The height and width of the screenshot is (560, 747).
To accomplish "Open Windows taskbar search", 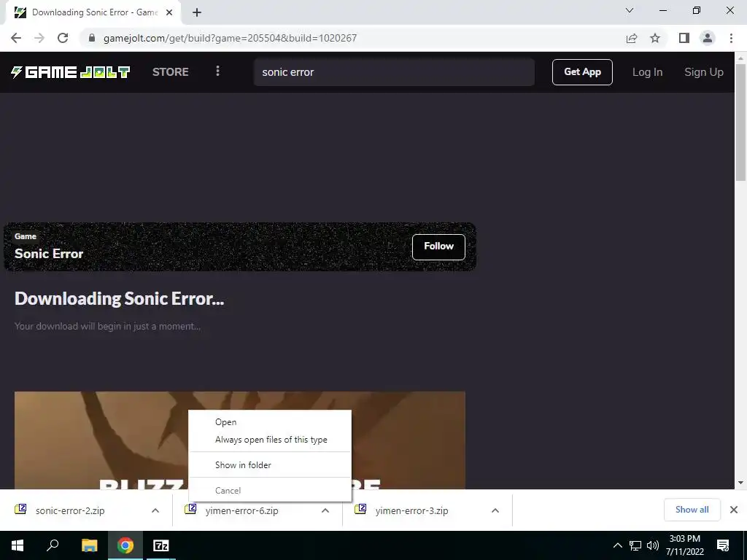I will click(53, 545).
